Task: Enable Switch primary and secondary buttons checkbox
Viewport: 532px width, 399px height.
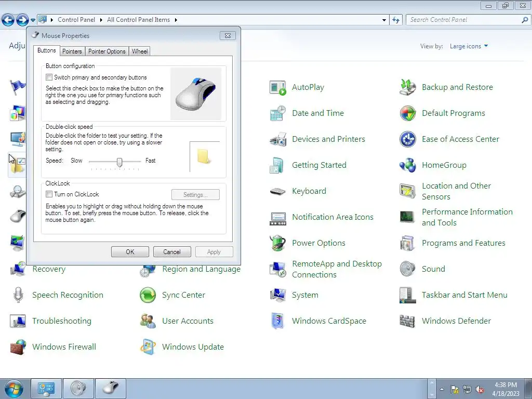Action: (x=49, y=77)
